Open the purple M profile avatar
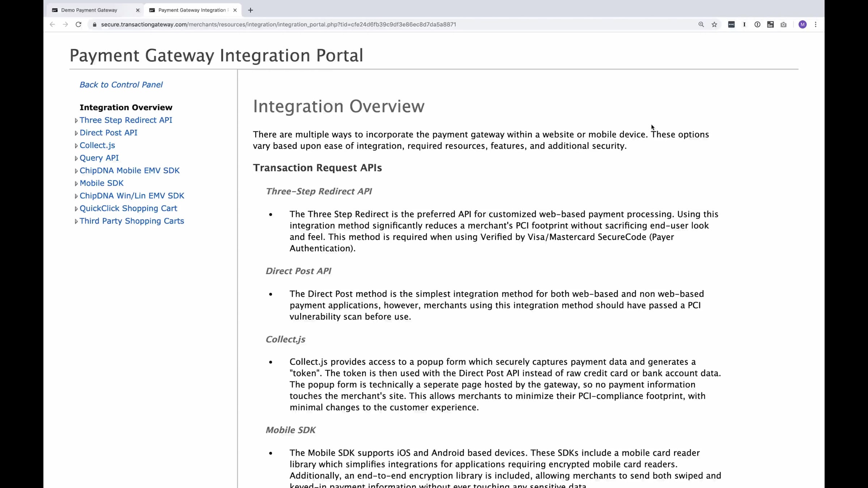The width and height of the screenshot is (868, 488). [x=803, y=25]
